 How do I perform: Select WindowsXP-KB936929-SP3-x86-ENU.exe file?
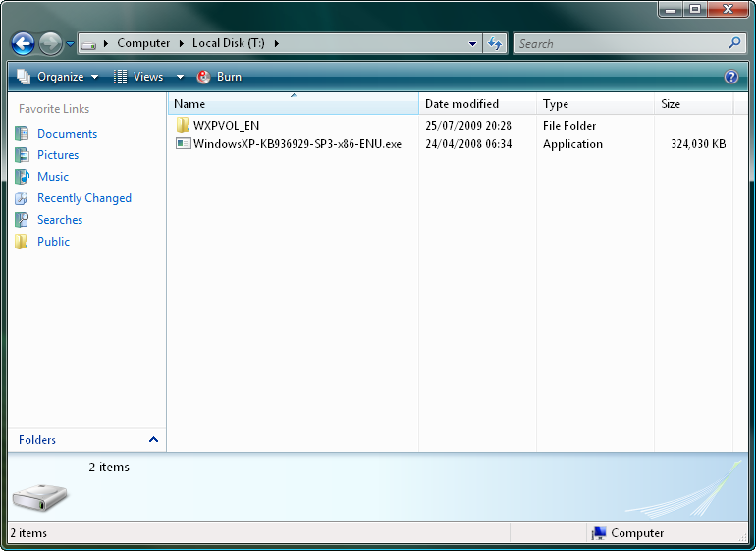[297, 144]
